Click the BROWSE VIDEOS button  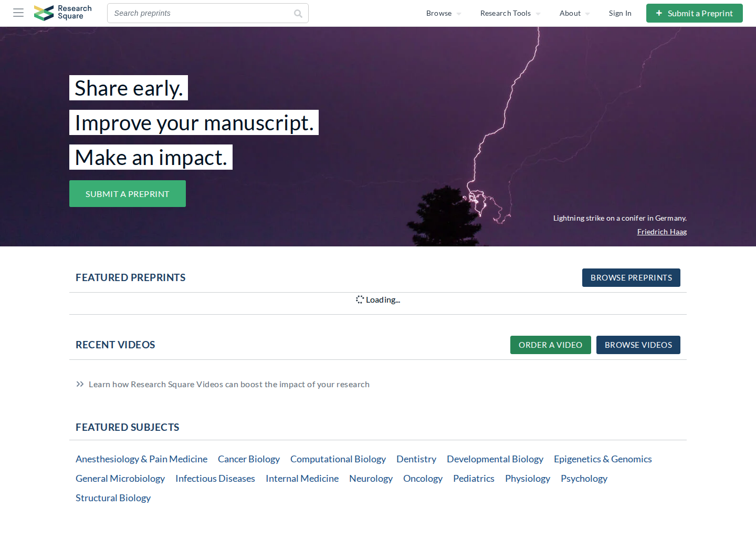638,345
